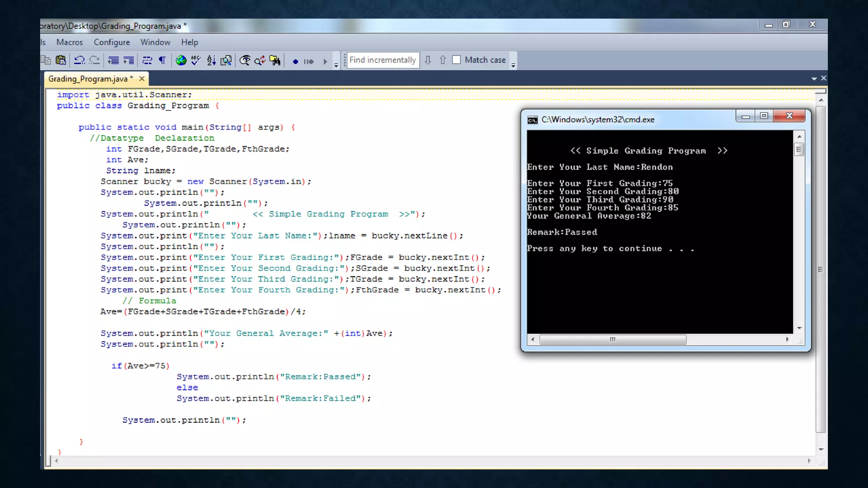Toggle visible spaces paragraph mark button
This screenshot has height=488, width=868.
pyautogui.click(x=162, y=60)
